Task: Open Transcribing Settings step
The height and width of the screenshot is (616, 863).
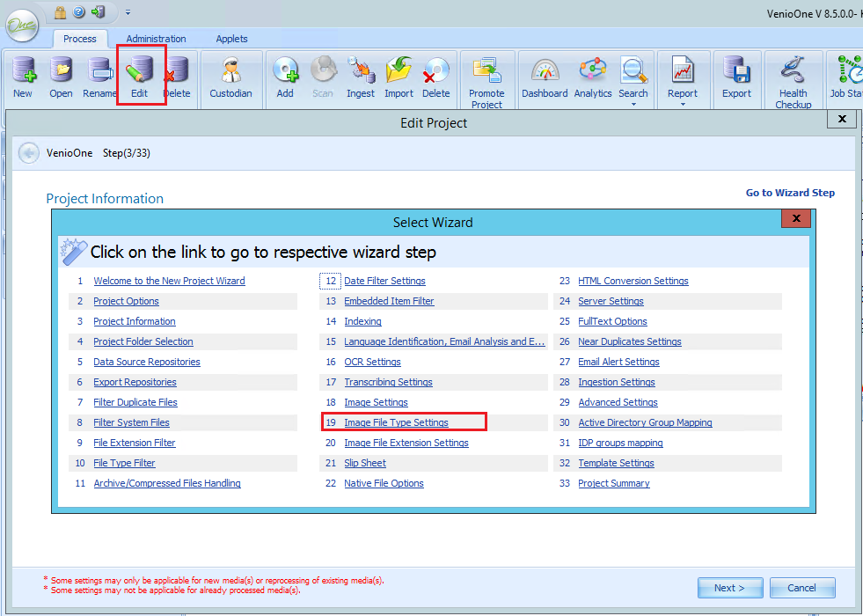Action: pos(389,383)
